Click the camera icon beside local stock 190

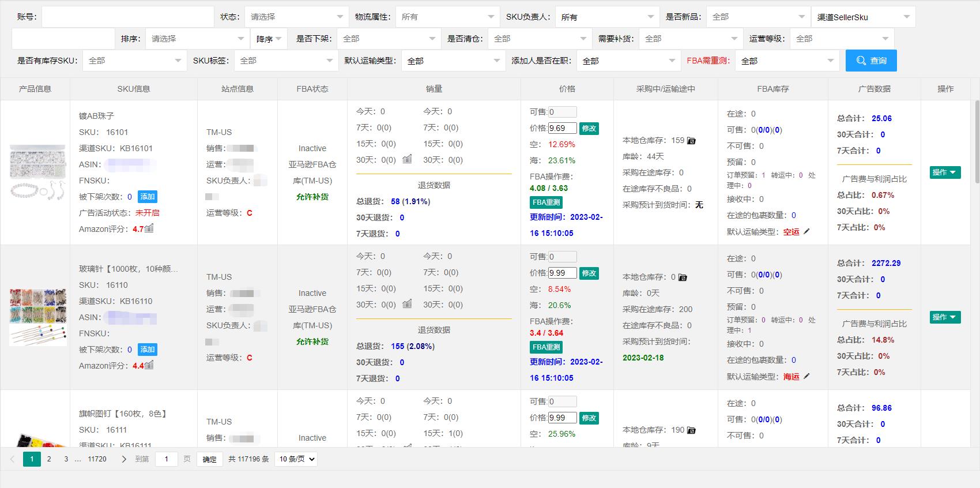[691, 430]
